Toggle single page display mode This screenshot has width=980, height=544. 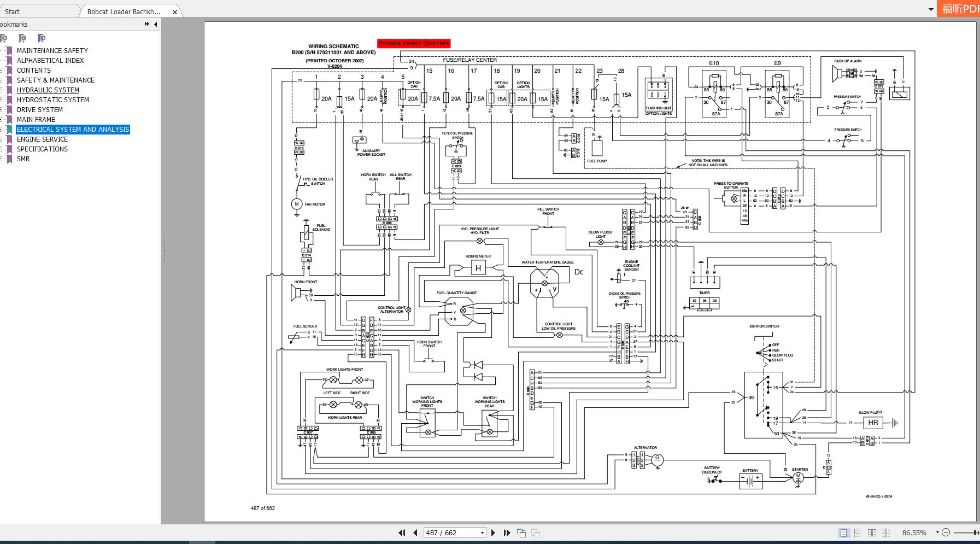(x=844, y=532)
